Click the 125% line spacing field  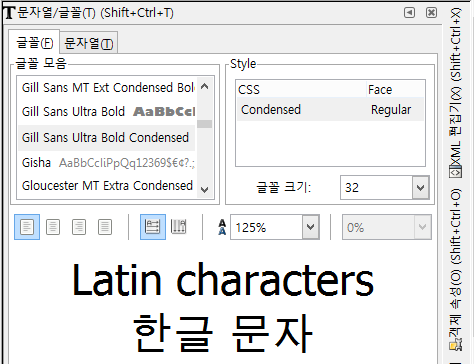(266, 227)
